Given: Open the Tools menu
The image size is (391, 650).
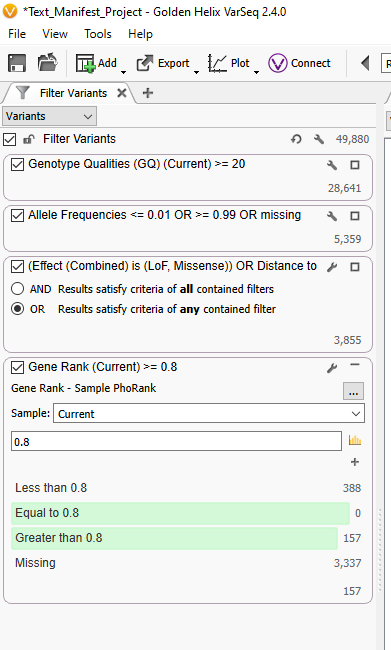Looking at the screenshot, I should click(98, 34).
